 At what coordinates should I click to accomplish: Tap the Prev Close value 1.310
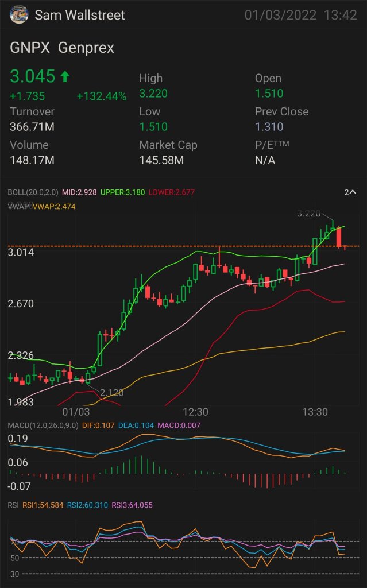coord(269,127)
